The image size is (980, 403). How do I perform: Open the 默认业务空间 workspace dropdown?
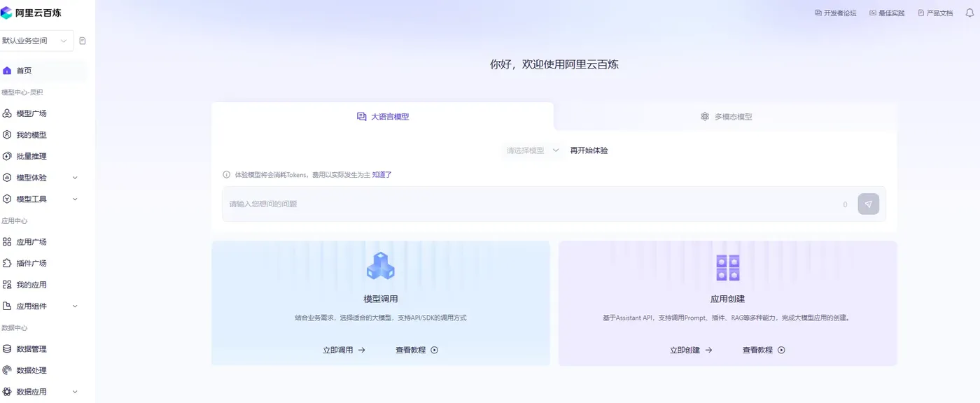pyautogui.click(x=36, y=41)
